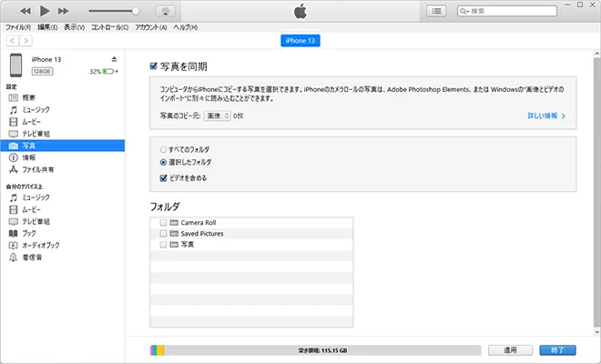Open the 詳しい情報 link
The height and width of the screenshot is (364, 601).
546,116
